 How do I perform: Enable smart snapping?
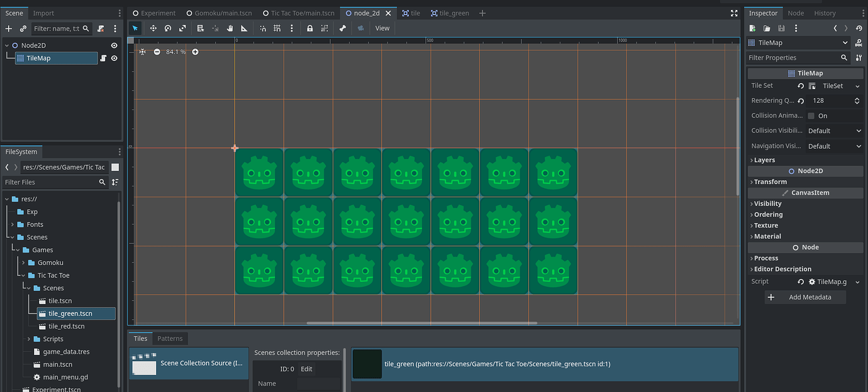pyautogui.click(x=262, y=28)
